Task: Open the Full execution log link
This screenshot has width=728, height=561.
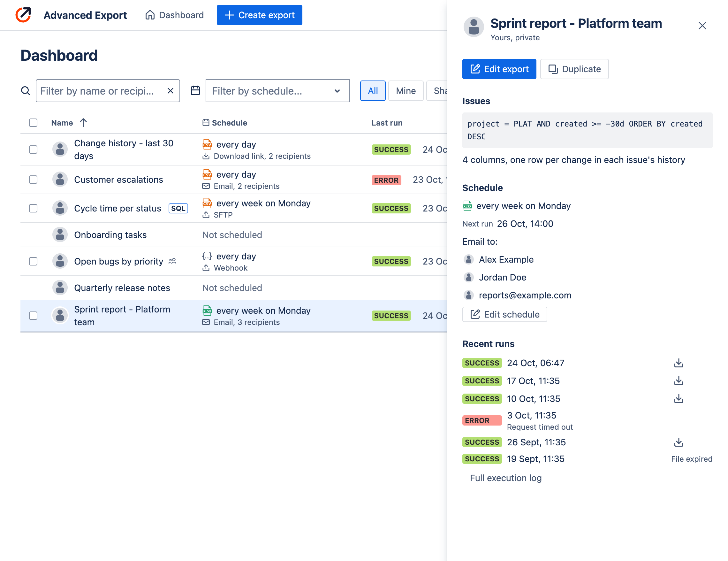Action: 506,478
